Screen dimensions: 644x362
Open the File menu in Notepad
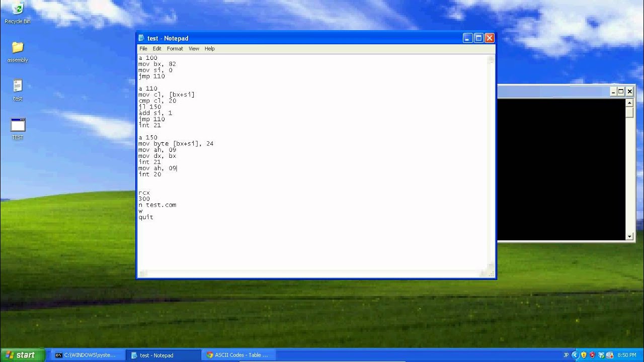tap(143, 49)
